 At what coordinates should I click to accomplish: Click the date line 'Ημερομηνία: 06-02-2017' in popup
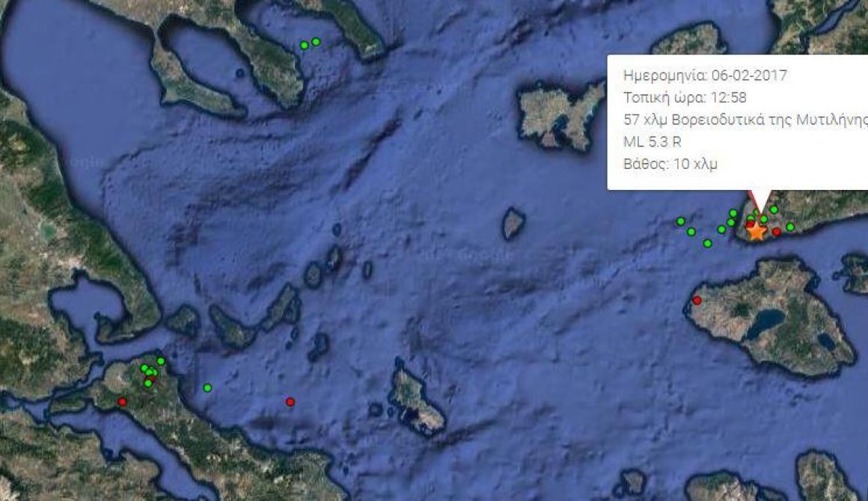point(705,76)
